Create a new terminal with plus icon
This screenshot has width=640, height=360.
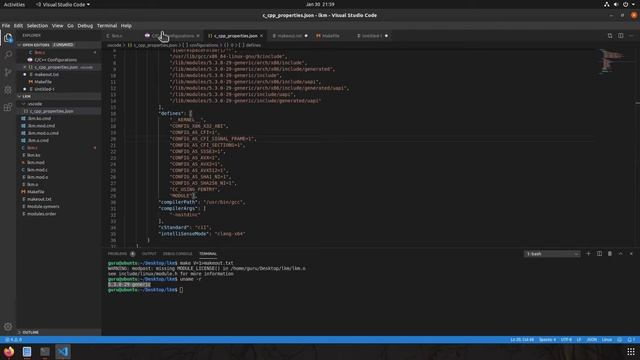click(588, 253)
